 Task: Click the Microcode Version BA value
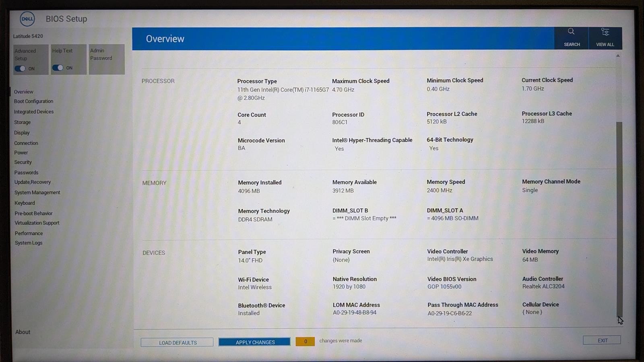(242, 148)
